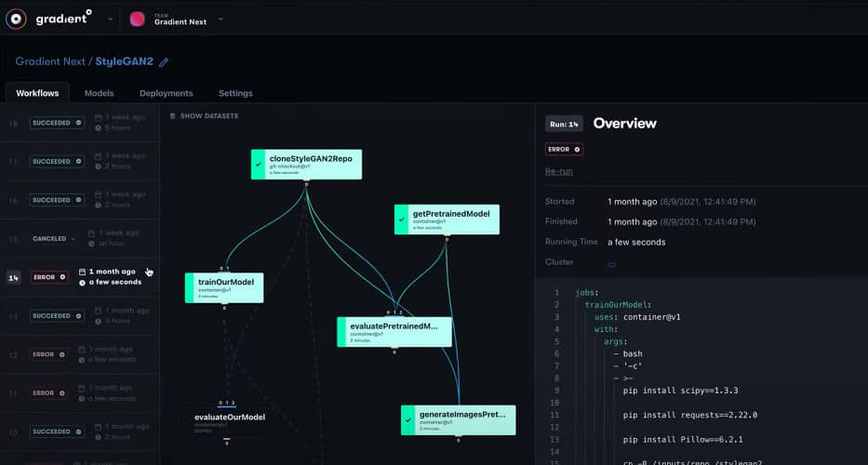Expand the chevron next to CANCELED on run 15
This screenshot has width=868, height=465.
[x=72, y=239]
